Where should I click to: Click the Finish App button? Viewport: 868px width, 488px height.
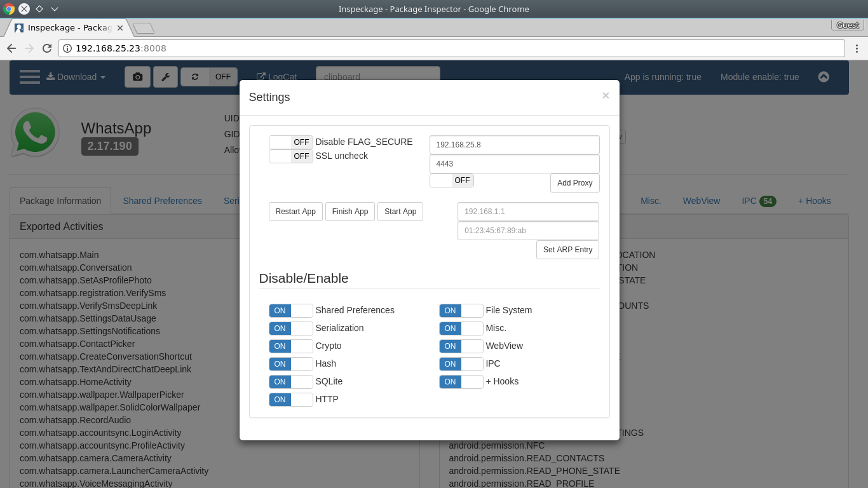[x=350, y=212]
